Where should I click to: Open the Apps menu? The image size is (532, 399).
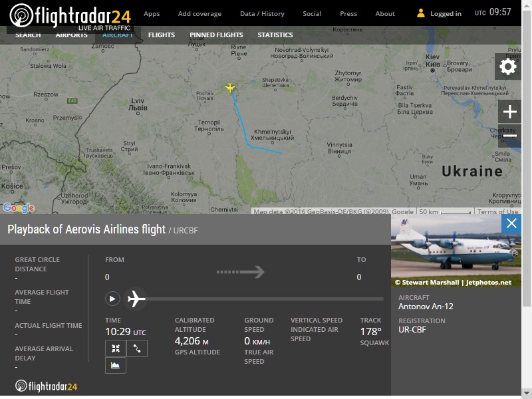[x=152, y=13]
